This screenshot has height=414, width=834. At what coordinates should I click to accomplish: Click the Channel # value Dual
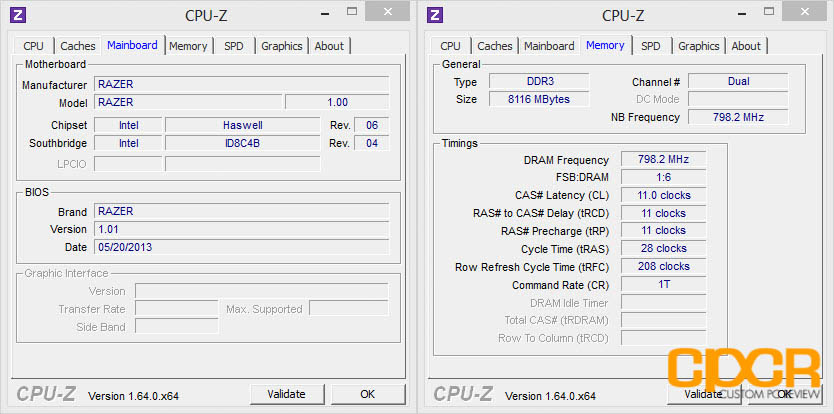[738, 81]
